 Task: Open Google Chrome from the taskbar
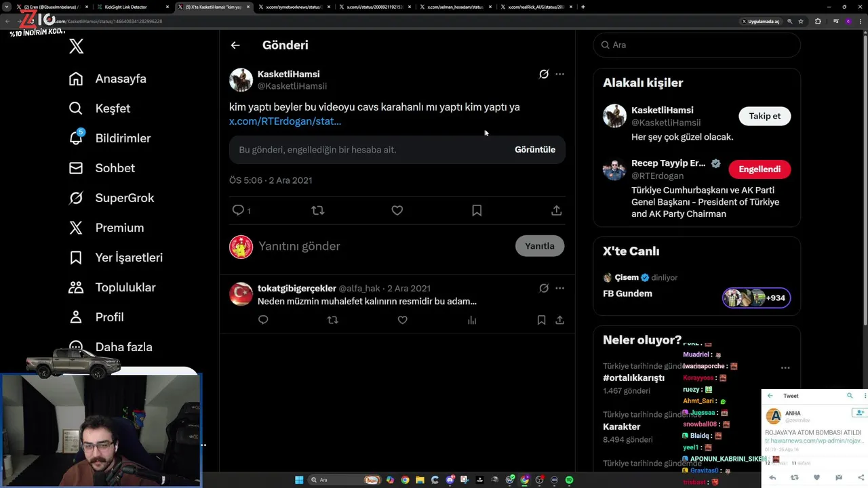tap(405, 480)
